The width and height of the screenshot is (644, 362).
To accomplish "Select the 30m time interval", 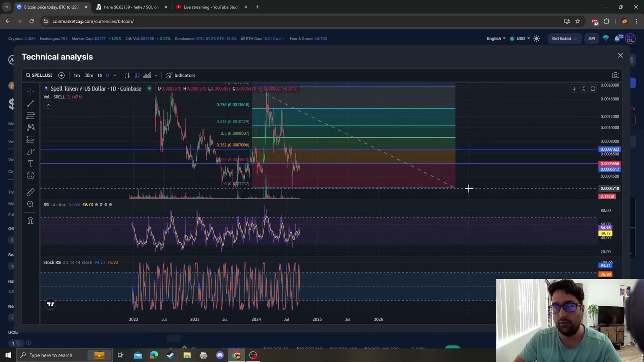I will click(x=89, y=75).
